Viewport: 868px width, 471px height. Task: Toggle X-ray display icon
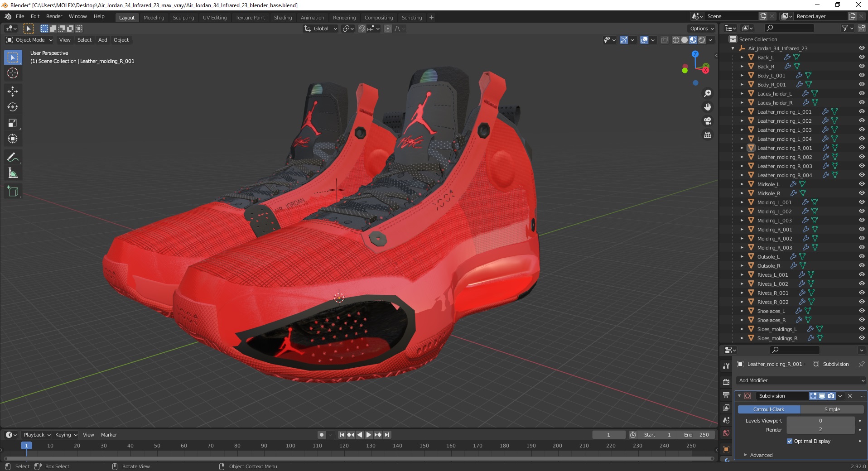point(665,40)
